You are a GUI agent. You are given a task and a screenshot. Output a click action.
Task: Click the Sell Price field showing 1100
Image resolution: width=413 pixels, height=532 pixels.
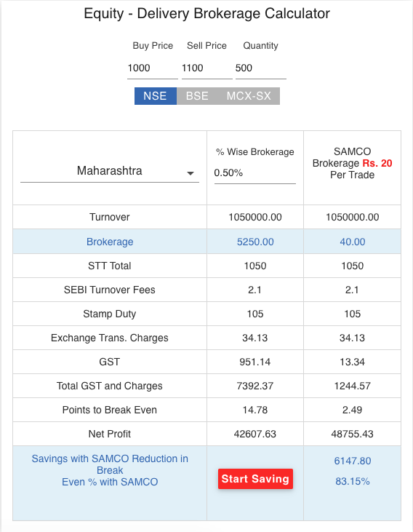pos(206,68)
